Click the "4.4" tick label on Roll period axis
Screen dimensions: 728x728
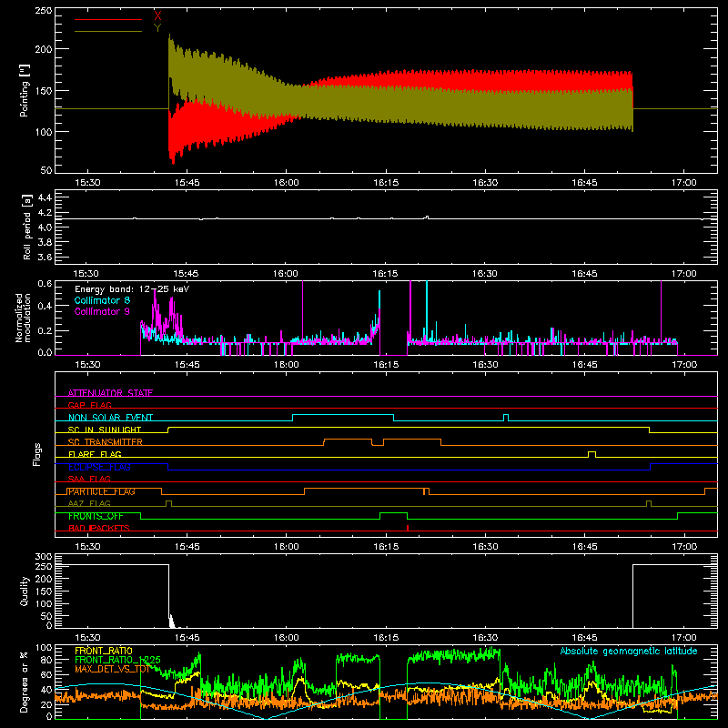coord(45,197)
